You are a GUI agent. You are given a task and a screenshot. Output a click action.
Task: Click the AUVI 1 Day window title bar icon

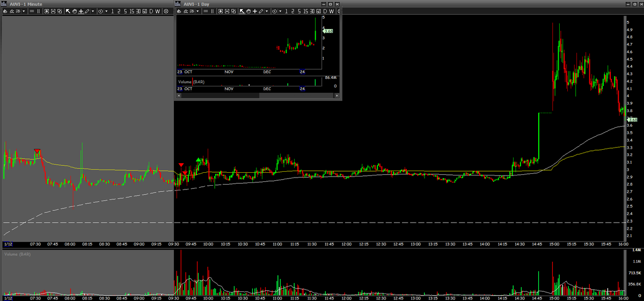coord(178,4)
